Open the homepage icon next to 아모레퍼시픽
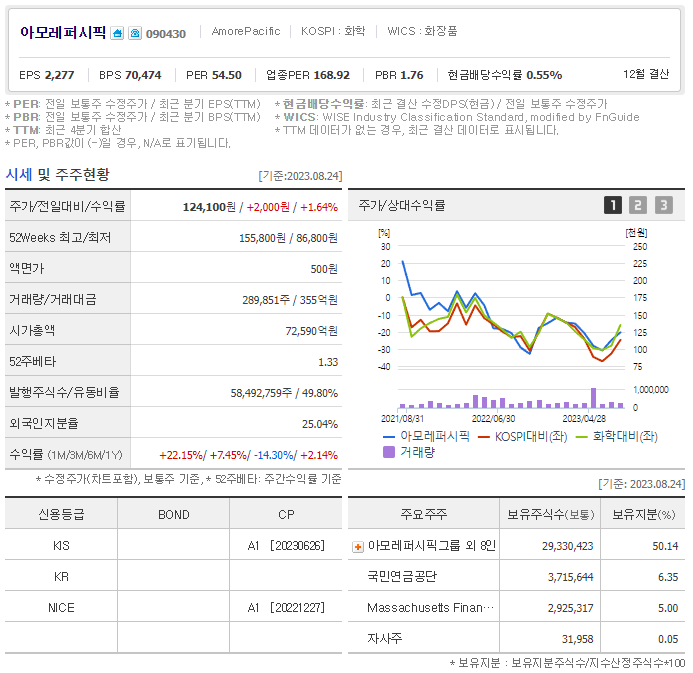693x673 pixels. pyautogui.click(x=117, y=33)
